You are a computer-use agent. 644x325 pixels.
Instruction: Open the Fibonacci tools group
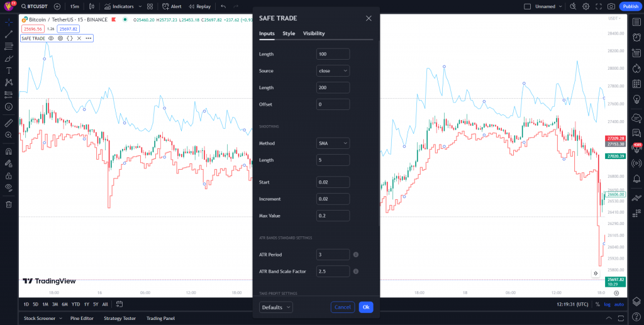pyautogui.click(x=9, y=47)
